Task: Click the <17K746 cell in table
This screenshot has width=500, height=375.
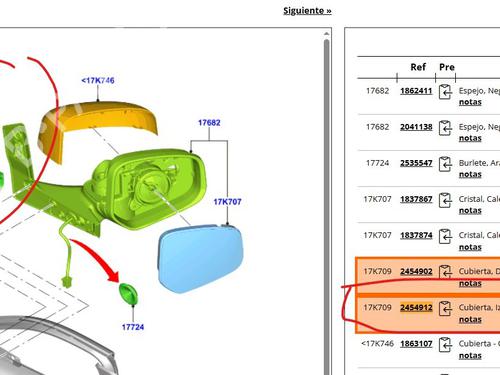Action: [x=377, y=343]
